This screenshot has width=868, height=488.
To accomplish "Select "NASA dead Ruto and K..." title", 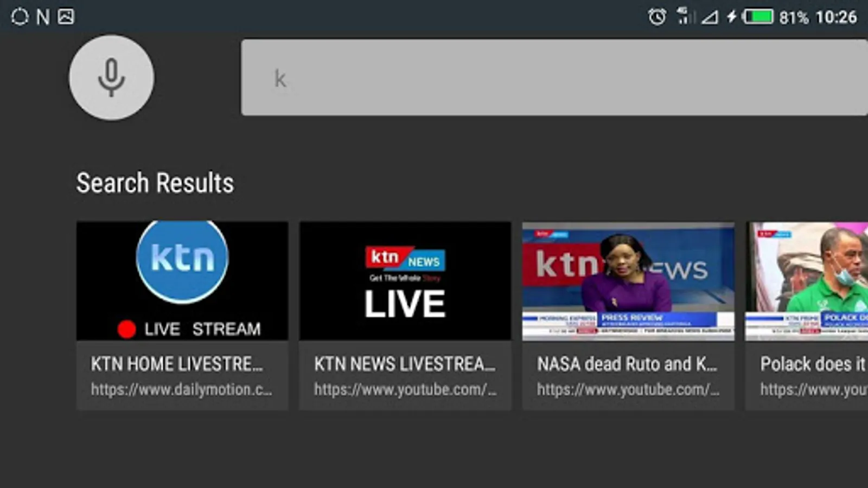I will click(x=627, y=364).
